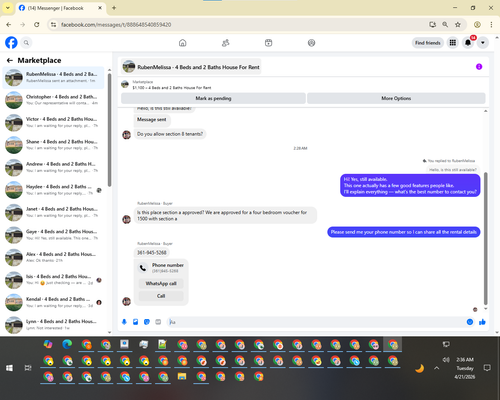
Task: Open the Lynn conversation
Action: pyautogui.click(x=53, y=325)
